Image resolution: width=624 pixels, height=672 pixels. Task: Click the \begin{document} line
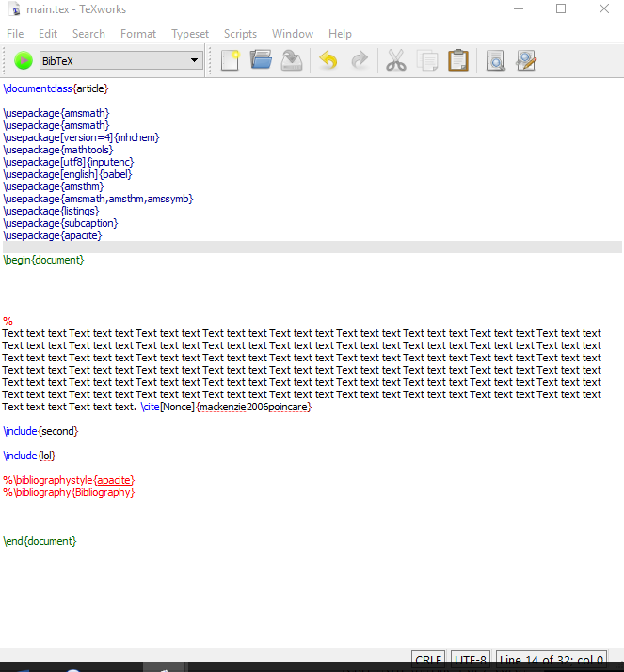[x=43, y=260]
